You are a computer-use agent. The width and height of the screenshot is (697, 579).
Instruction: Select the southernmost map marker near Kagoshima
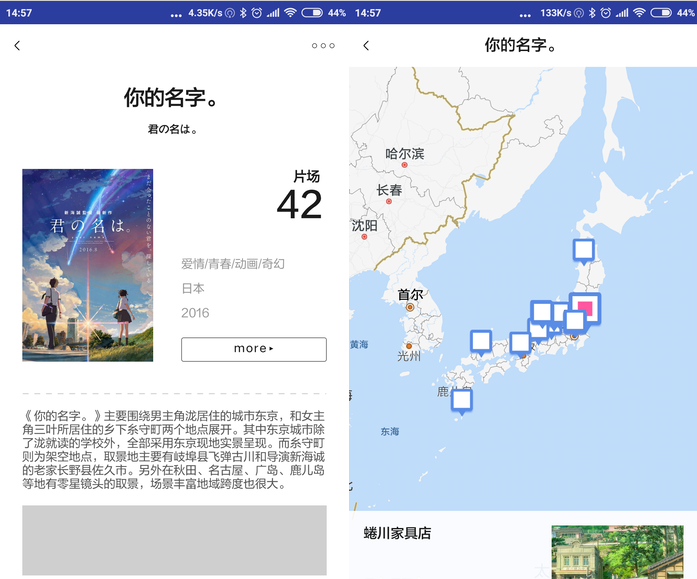point(461,400)
